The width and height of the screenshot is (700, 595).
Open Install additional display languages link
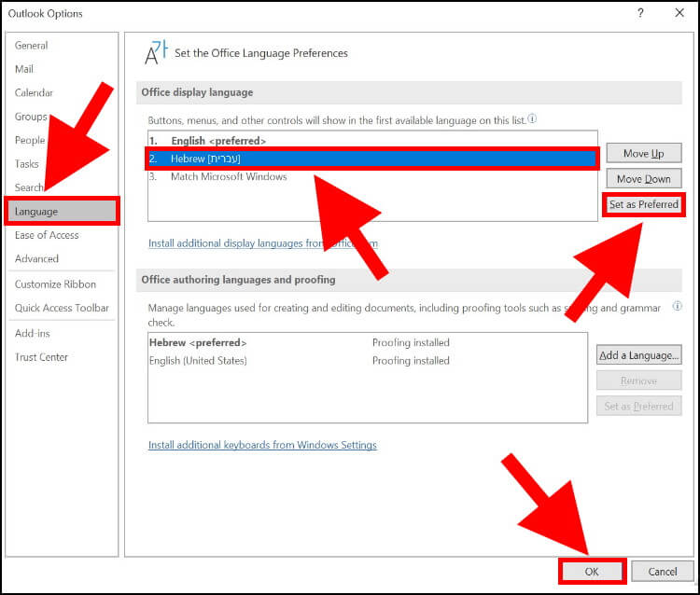click(263, 243)
